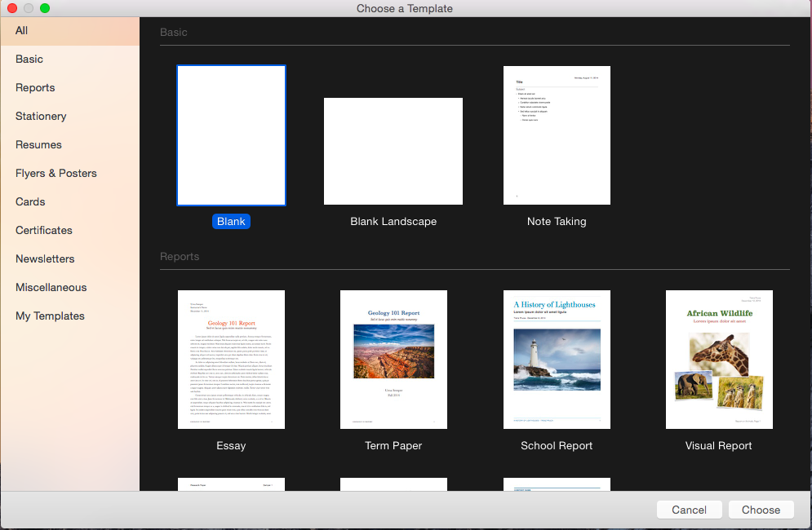Select the Blank template thumbnail

tap(231, 135)
